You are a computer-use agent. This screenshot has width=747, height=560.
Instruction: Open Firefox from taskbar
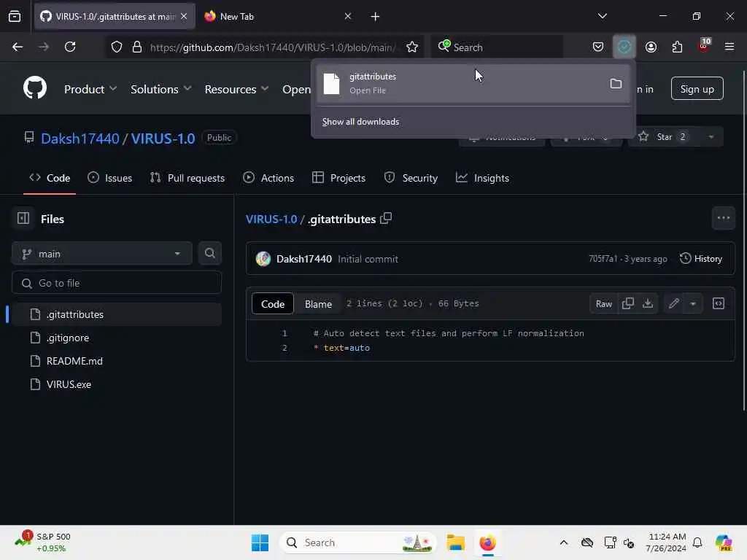coord(487,542)
